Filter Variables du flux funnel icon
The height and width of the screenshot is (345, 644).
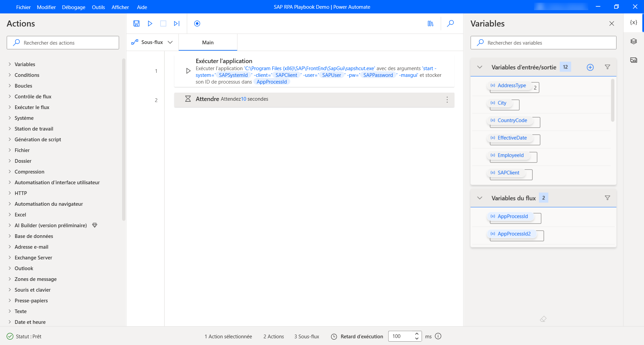[x=607, y=198]
